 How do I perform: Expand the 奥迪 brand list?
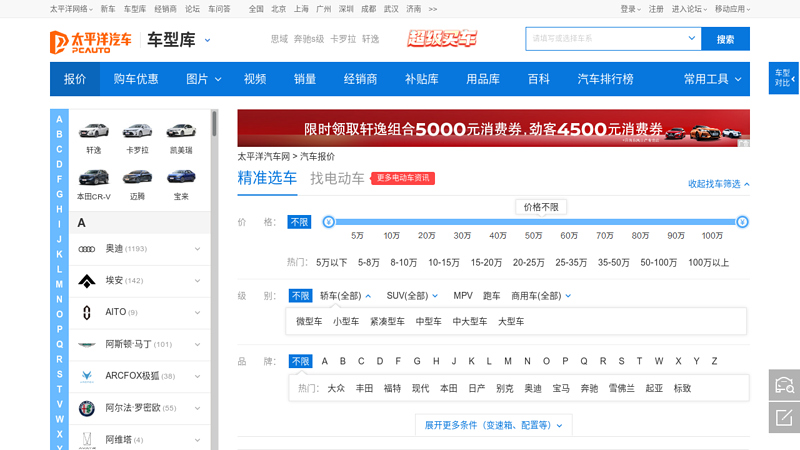click(197, 249)
